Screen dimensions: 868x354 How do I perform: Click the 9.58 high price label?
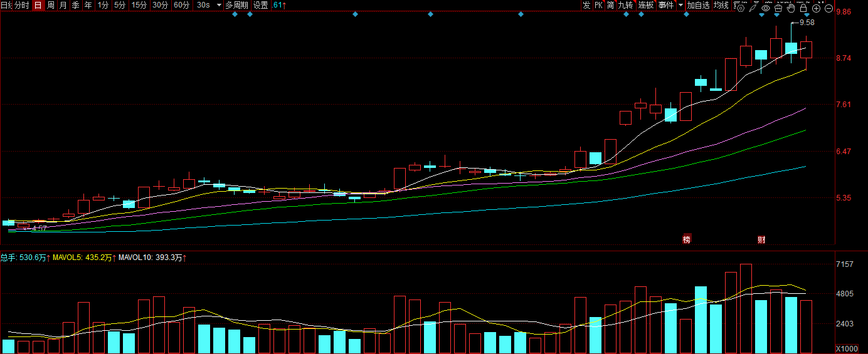807,23
